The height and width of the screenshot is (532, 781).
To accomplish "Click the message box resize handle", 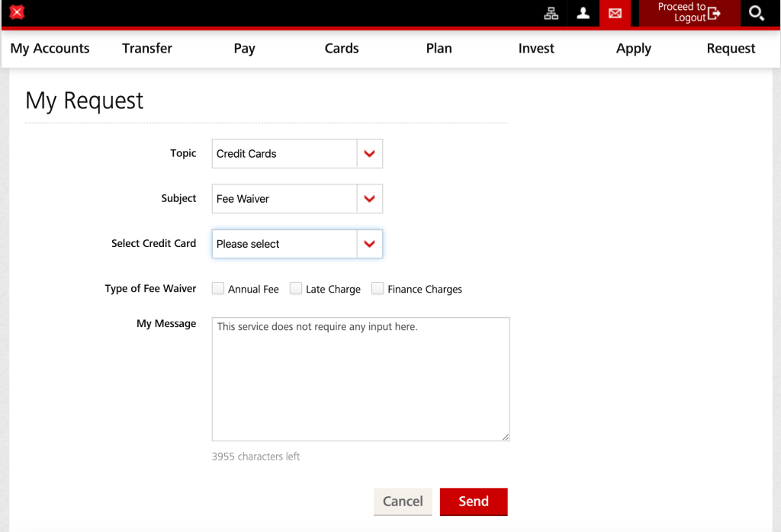I will [x=505, y=437].
